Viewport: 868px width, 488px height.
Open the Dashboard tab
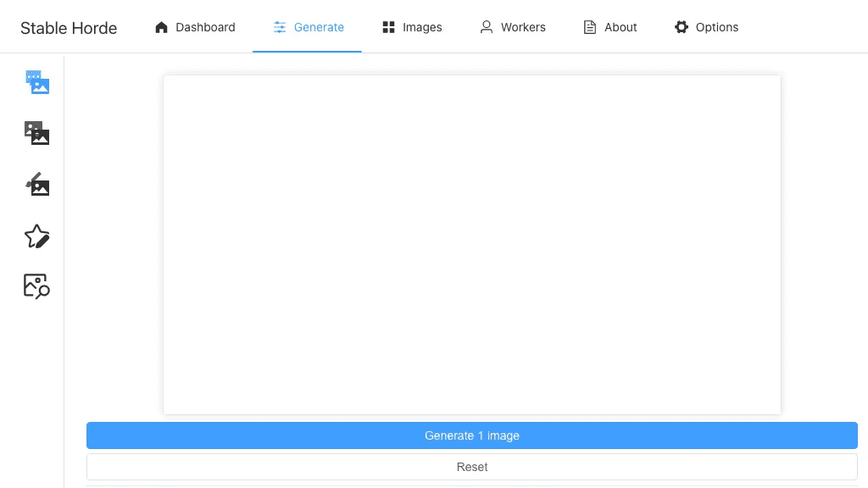[x=195, y=27]
